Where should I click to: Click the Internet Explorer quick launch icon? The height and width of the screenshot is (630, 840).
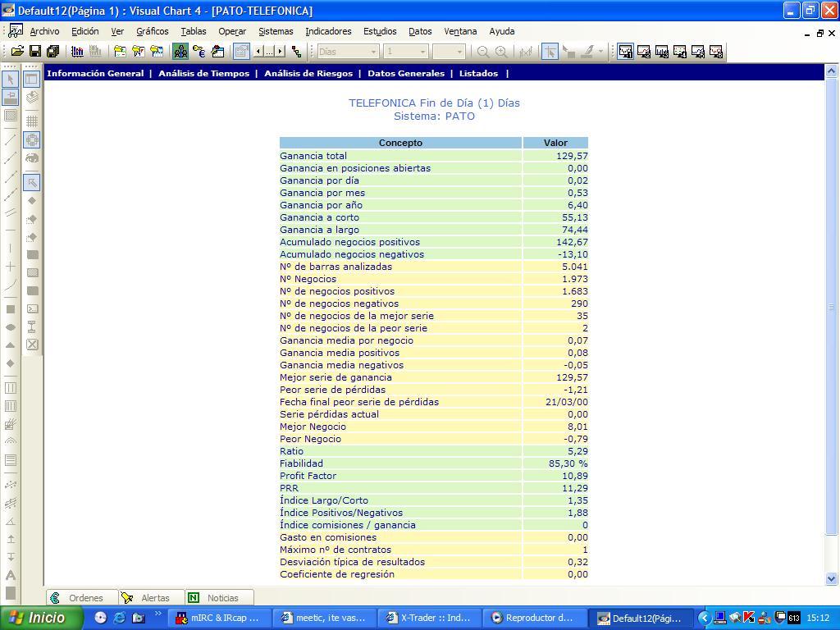coord(120,618)
